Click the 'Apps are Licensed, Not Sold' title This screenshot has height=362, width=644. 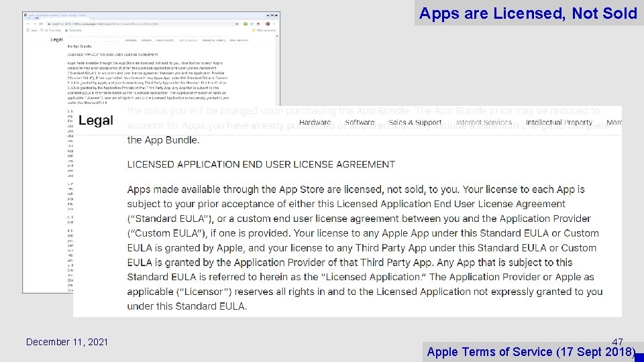point(528,13)
